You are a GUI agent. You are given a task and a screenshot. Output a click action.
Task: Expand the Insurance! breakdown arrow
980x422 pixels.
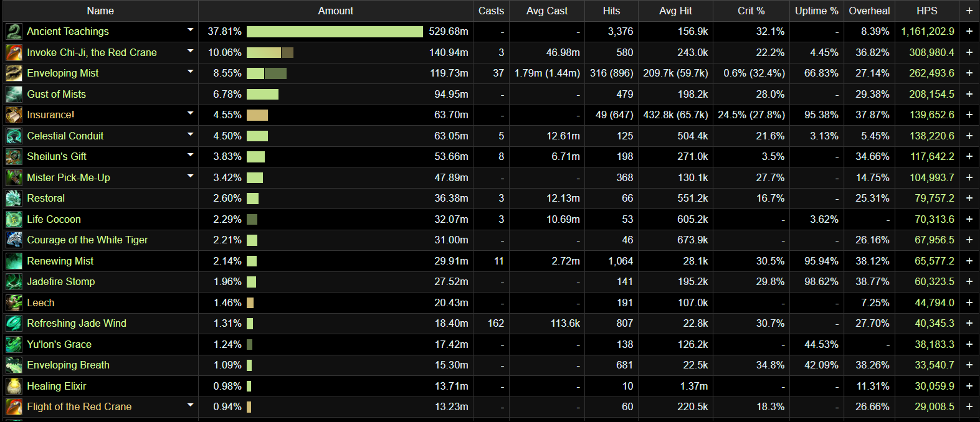pos(190,113)
